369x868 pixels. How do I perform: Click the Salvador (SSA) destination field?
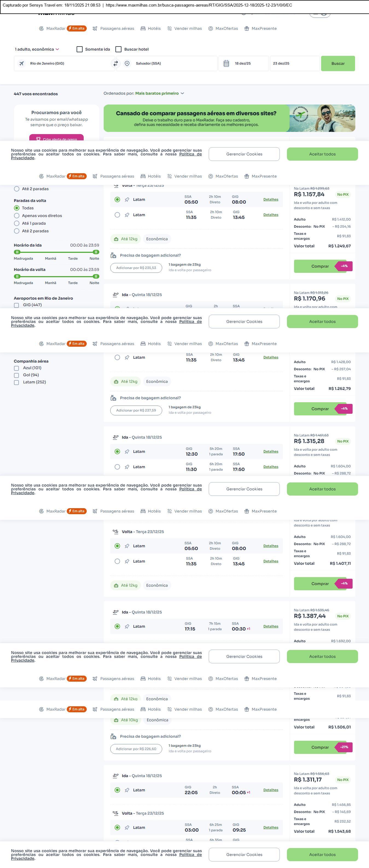[168, 63]
